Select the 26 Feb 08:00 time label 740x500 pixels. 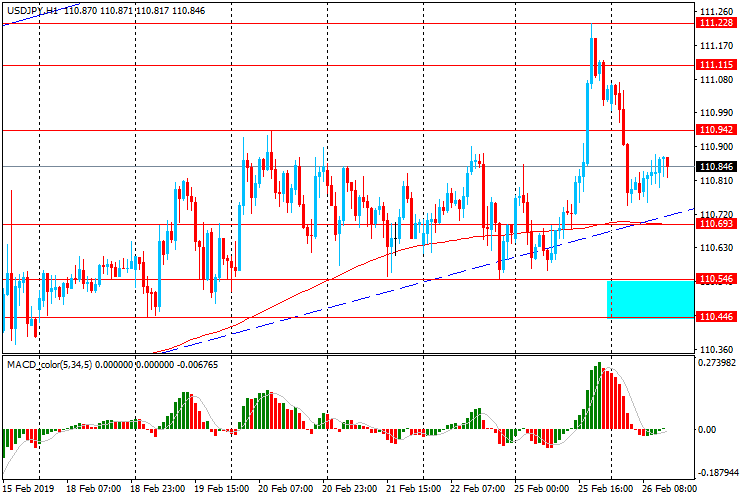pyautogui.click(x=670, y=489)
